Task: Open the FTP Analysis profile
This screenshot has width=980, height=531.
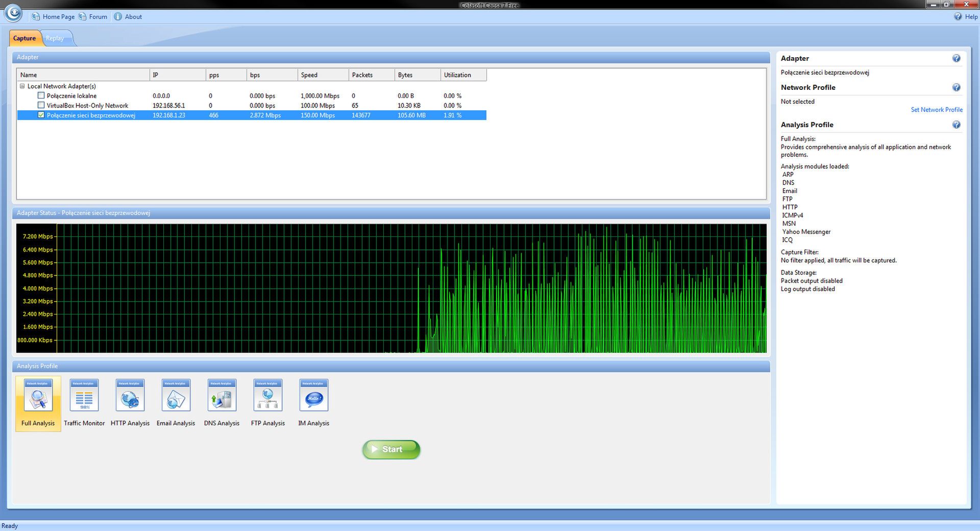Action: 267,395
